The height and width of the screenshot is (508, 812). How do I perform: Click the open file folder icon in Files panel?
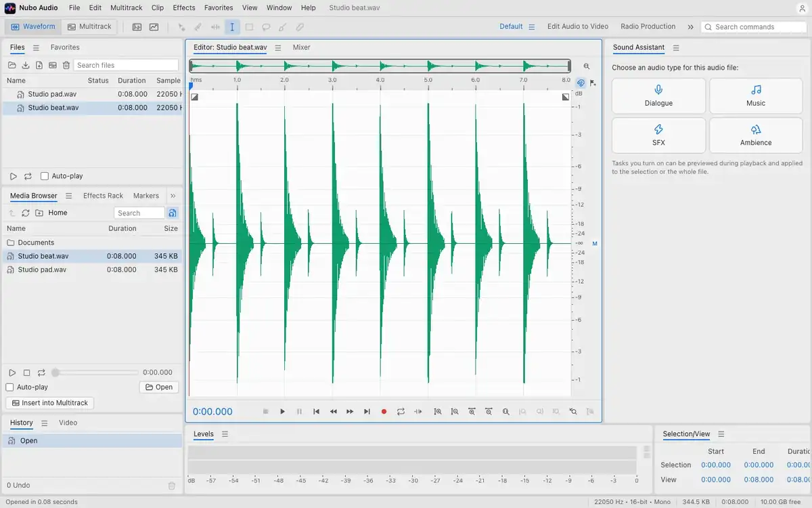[12, 65]
